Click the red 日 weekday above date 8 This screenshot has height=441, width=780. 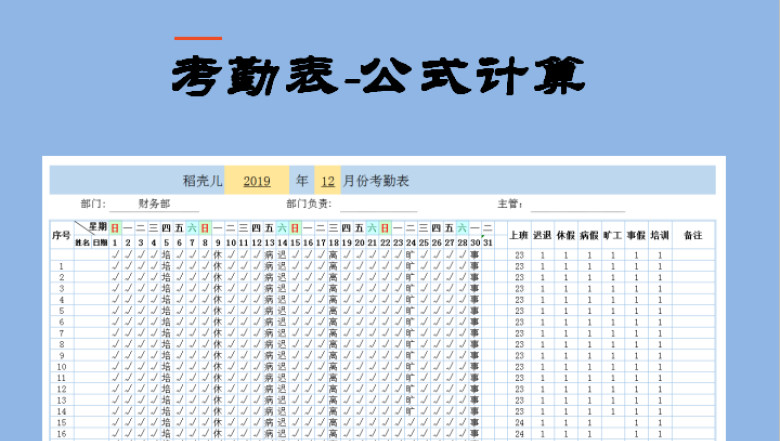(x=205, y=228)
